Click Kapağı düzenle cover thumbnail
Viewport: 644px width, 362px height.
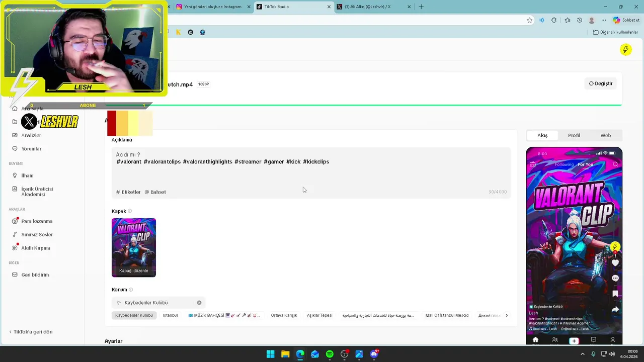pos(134,247)
